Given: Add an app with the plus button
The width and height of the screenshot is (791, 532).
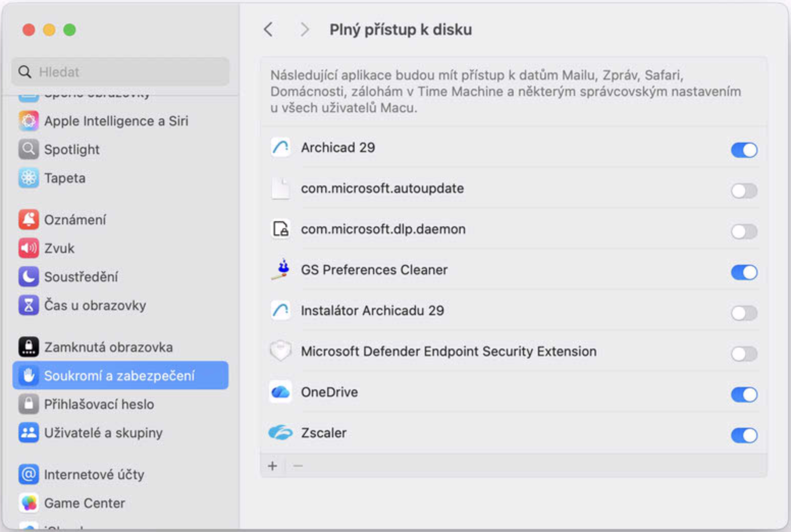Looking at the screenshot, I should coord(273,466).
